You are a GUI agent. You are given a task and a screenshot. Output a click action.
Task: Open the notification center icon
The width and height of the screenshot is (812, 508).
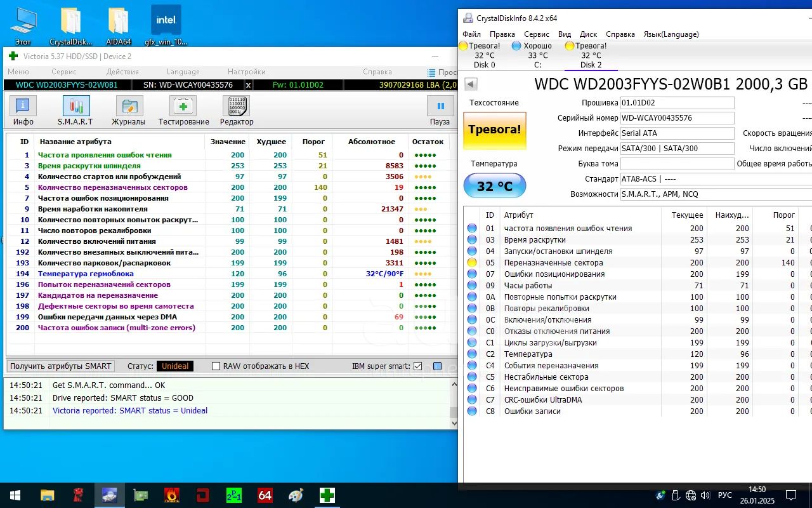point(791,495)
